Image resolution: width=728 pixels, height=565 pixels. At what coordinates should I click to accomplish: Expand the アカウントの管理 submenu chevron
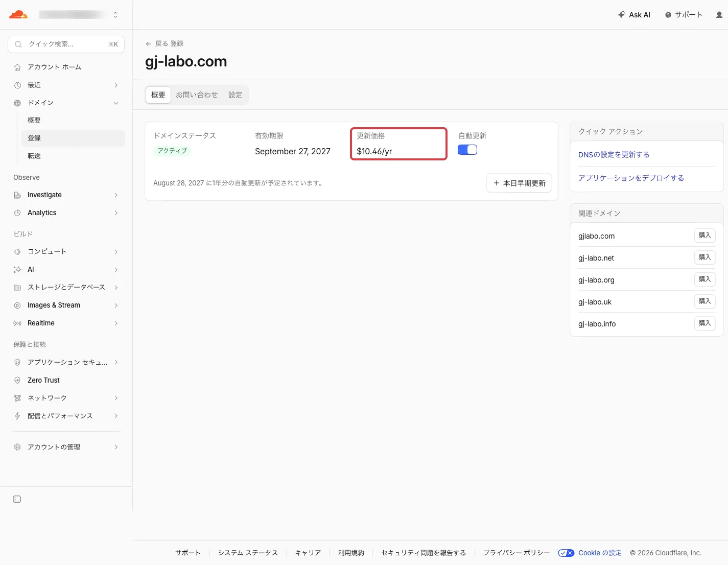coord(116,447)
